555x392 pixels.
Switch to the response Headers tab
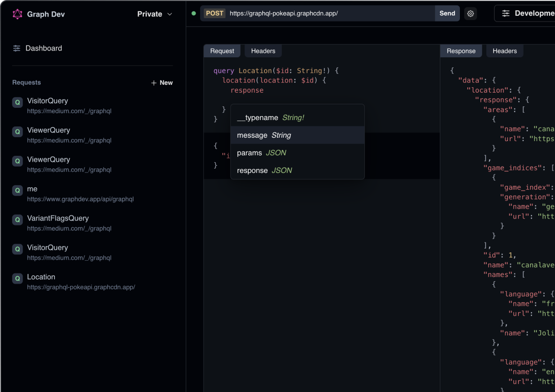click(505, 51)
